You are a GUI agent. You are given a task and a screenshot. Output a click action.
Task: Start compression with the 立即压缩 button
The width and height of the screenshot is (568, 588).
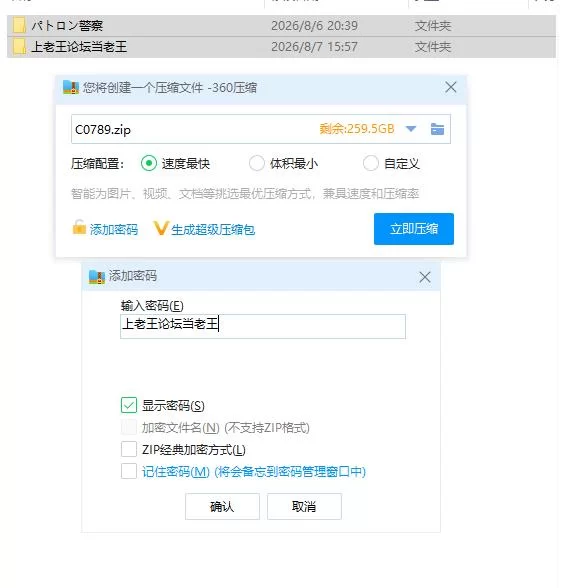[x=414, y=229]
